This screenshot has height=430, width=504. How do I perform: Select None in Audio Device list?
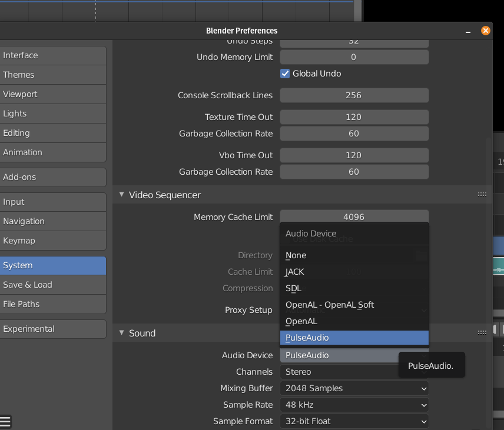pyautogui.click(x=354, y=255)
